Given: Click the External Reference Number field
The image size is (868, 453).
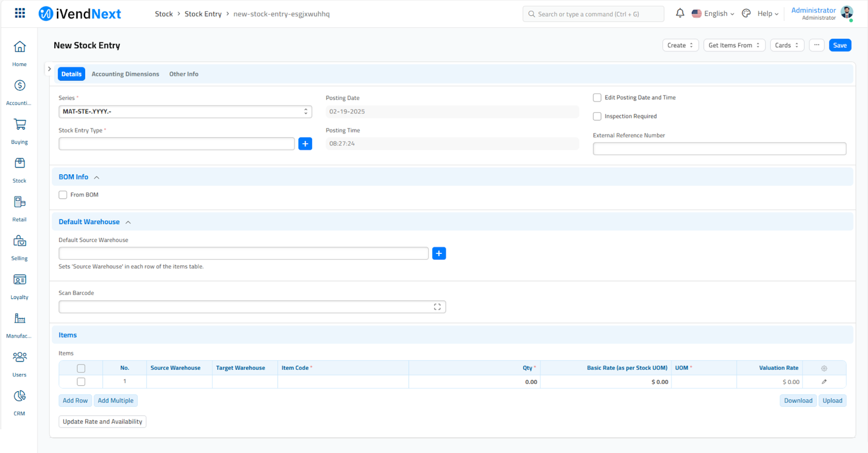Looking at the screenshot, I should click(x=719, y=149).
